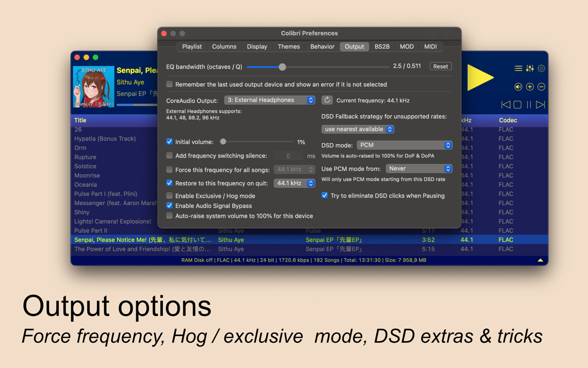Click the minus circle icon
This screenshot has height=368, width=588.
coord(541,87)
